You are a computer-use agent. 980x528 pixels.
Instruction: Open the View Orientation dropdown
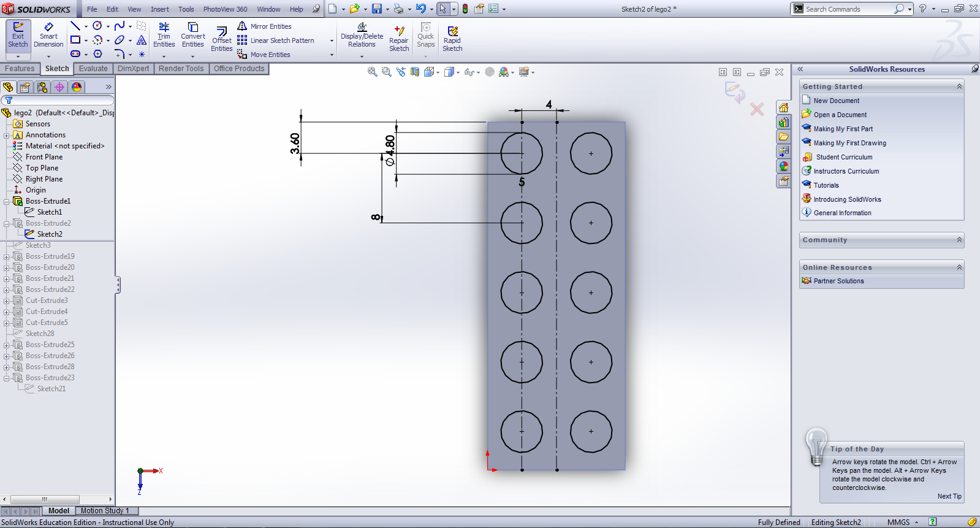[x=438, y=72]
